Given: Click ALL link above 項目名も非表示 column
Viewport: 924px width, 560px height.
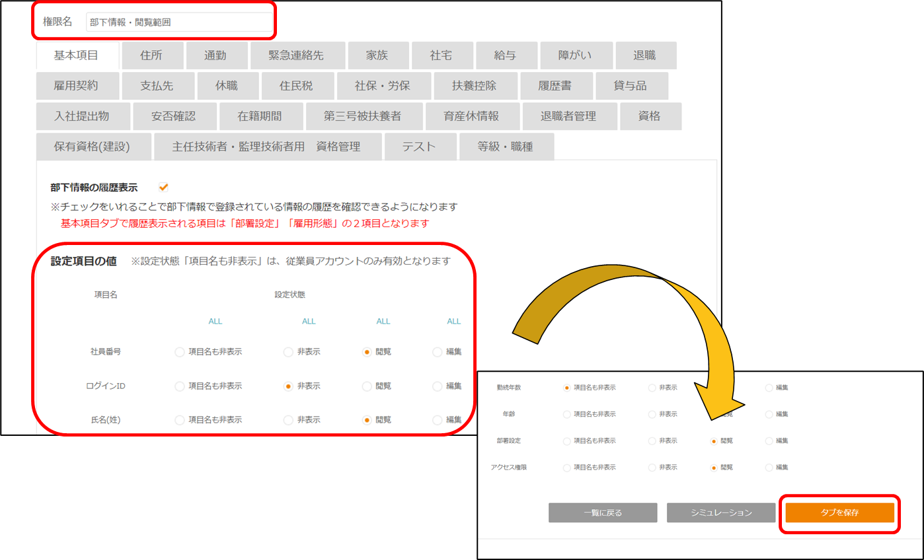Looking at the screenshot, I should click(x=215, y=322).
